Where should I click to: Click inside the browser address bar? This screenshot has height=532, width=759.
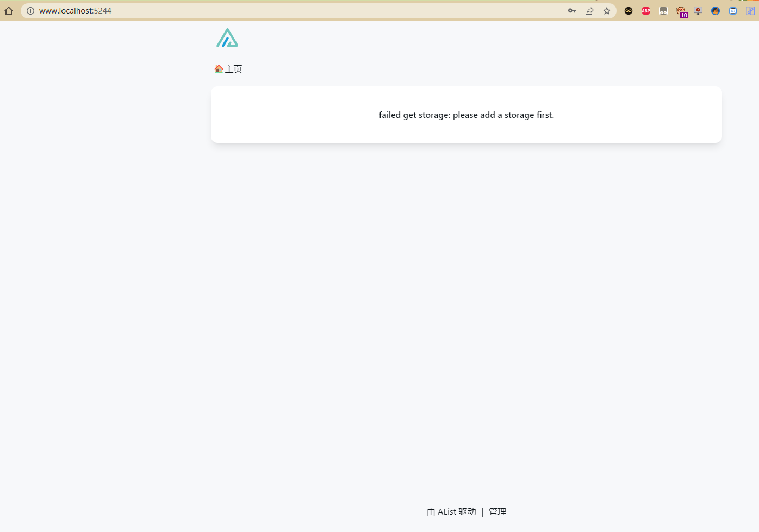[217, 10]
